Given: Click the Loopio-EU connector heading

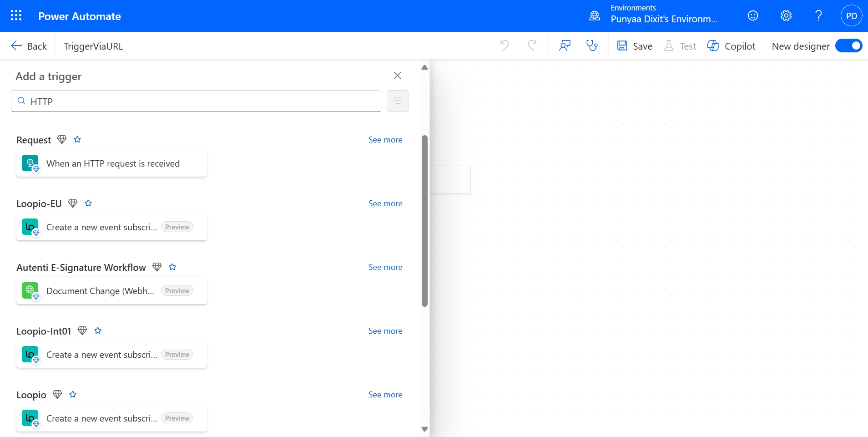Looking at the screenshot, I should [39, 204].
